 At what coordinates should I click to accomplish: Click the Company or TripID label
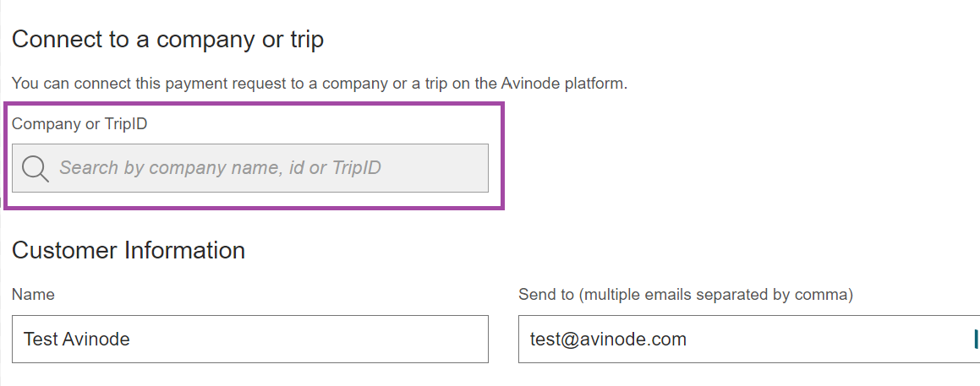pos(79,123)
